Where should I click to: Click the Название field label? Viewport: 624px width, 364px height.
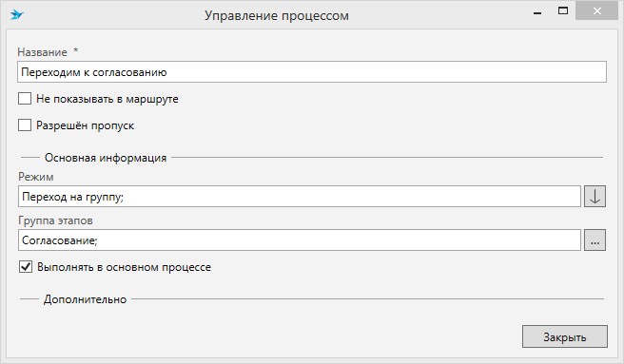[x=42, y=52]
